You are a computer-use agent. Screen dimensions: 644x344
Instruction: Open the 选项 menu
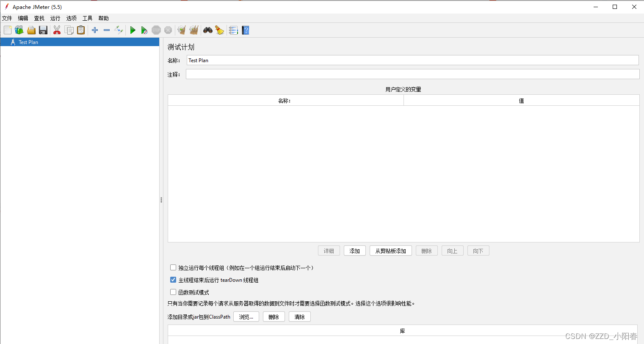click(72, 18)
